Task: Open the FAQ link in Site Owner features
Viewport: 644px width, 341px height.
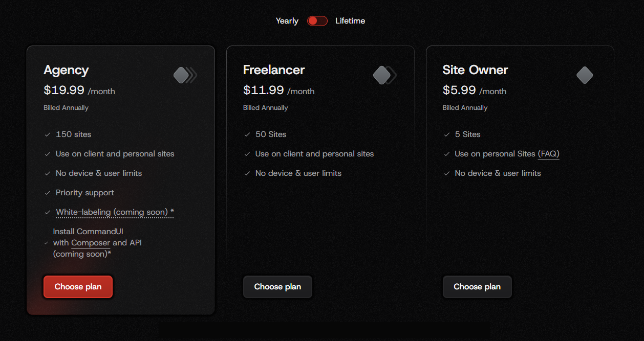Action: (548, 154)
